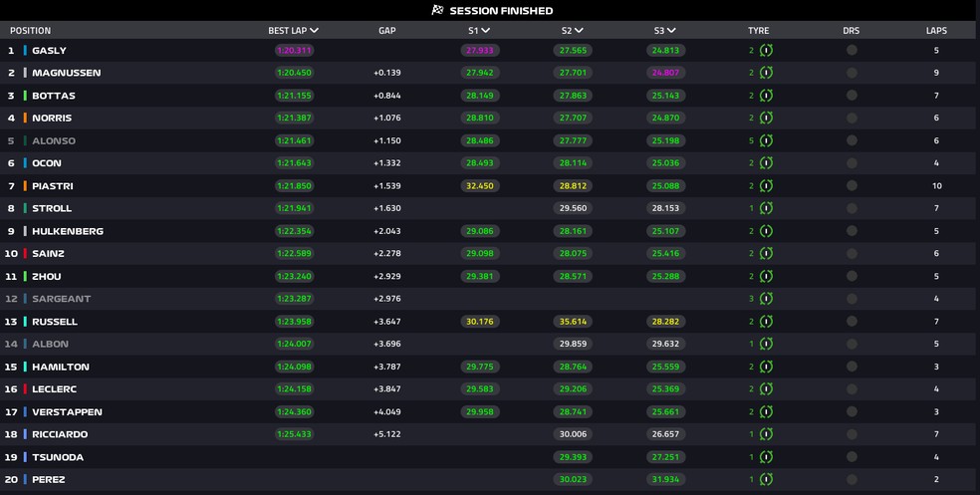This screenshot has height=495, width=980.
Task: Click Alonso's tyre compound icon
Action: point(766,140)
